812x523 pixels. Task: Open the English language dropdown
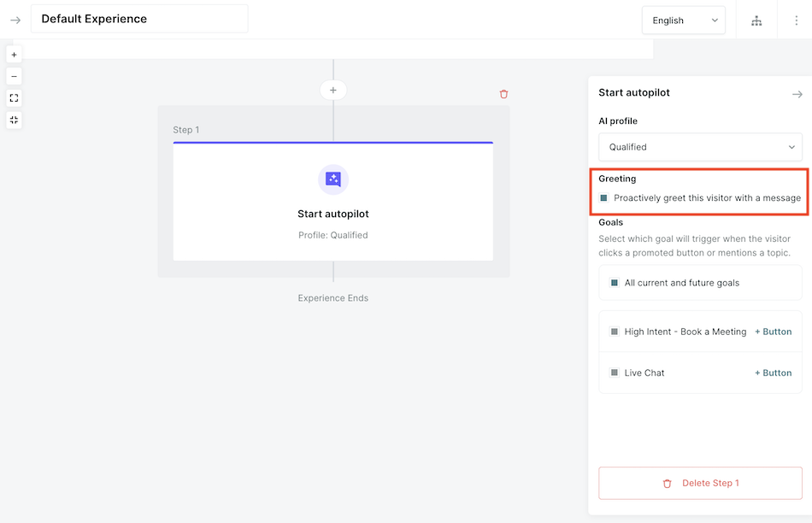point(684,21)
